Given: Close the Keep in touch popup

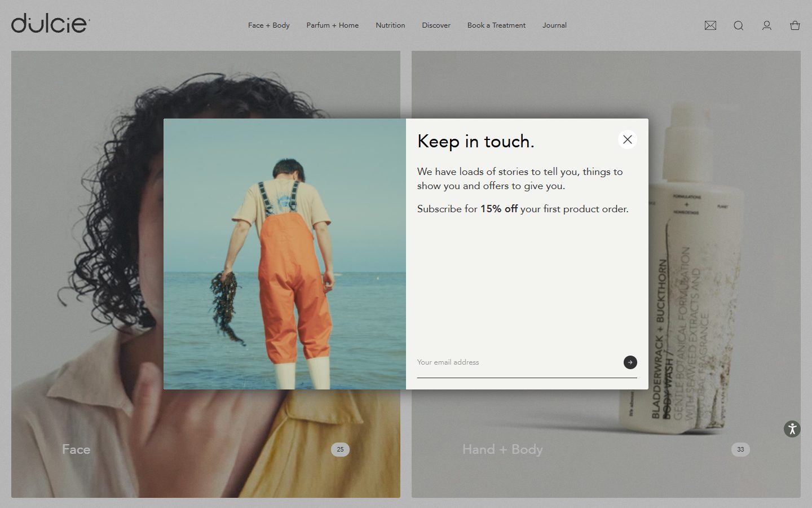Looking at the screenshot, I should point(628,139).
